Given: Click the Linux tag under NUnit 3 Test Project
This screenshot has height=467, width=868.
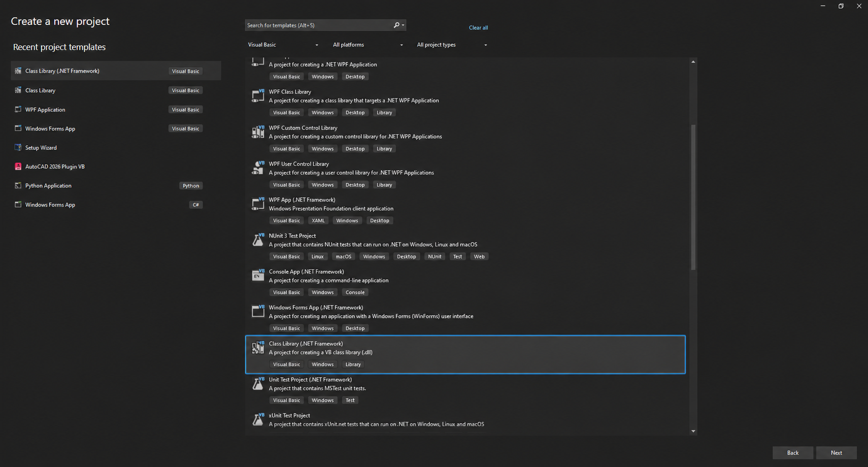Looking at the screenshot, I should (318, 257).
